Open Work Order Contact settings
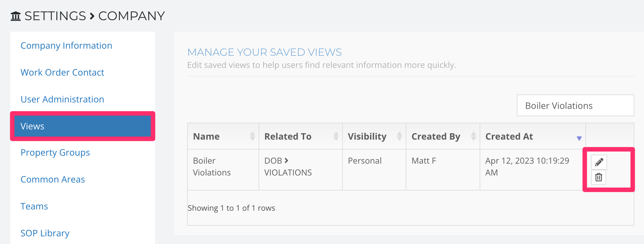This screenshot has height=244, width=644. click(62, 72)
